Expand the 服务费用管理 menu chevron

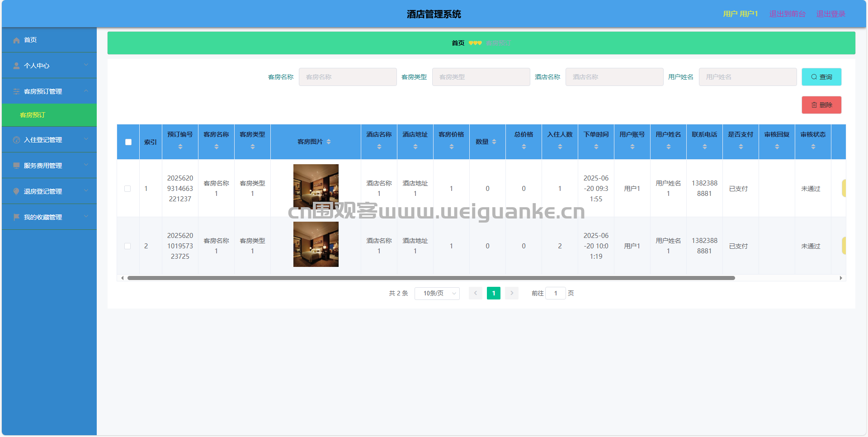pyautogui.click(x=86, y=165)
